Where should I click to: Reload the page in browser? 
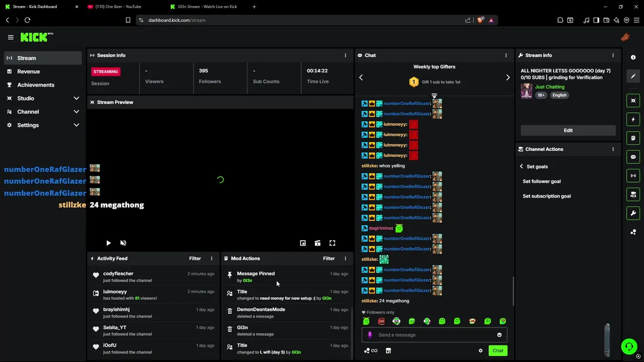point(27,20)
